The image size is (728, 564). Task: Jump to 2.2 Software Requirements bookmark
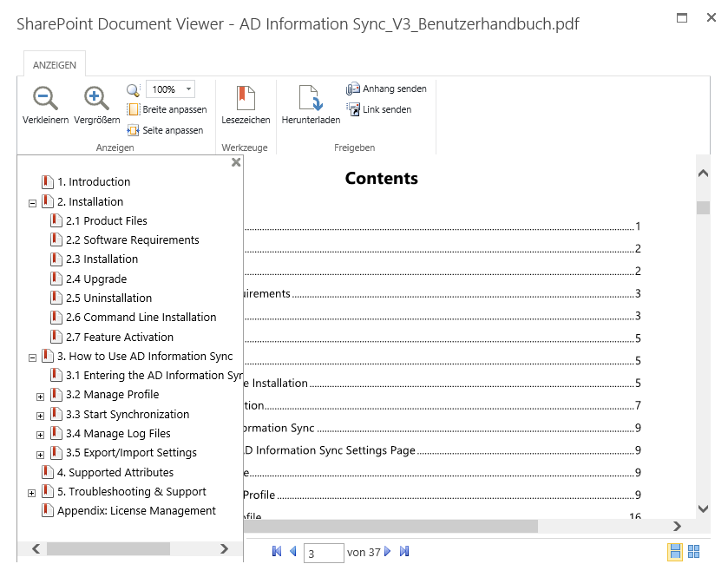132,240
